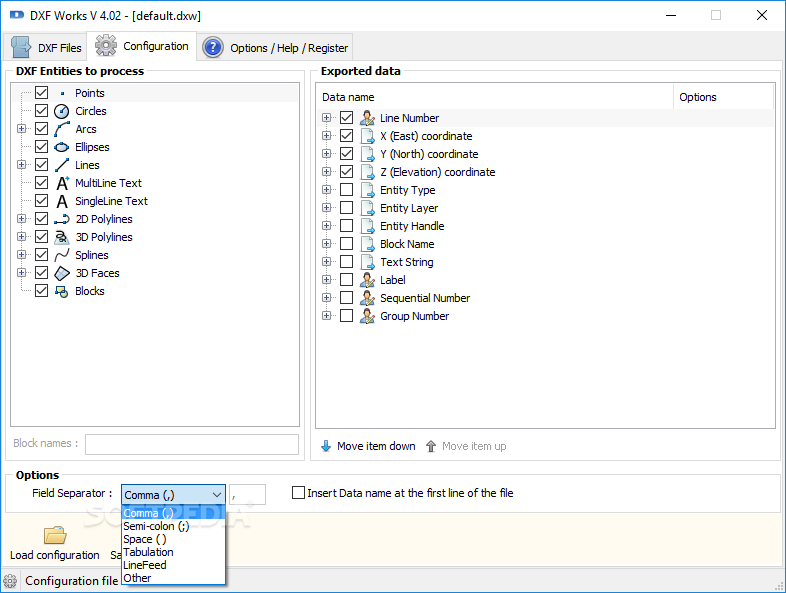Check Insert Data name at first line
The image size is (786, 593).
coord(298,493)
